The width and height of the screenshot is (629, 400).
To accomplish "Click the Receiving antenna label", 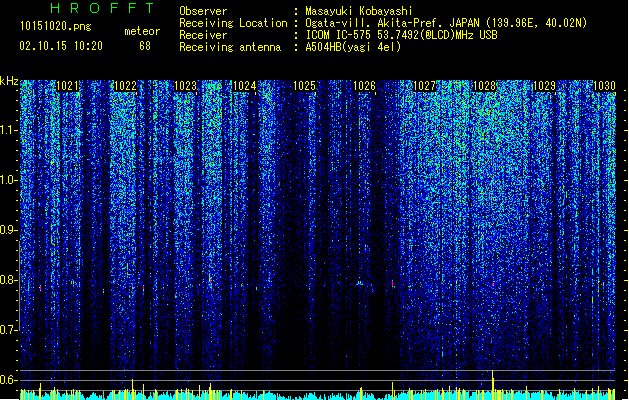I will point(230,47).
